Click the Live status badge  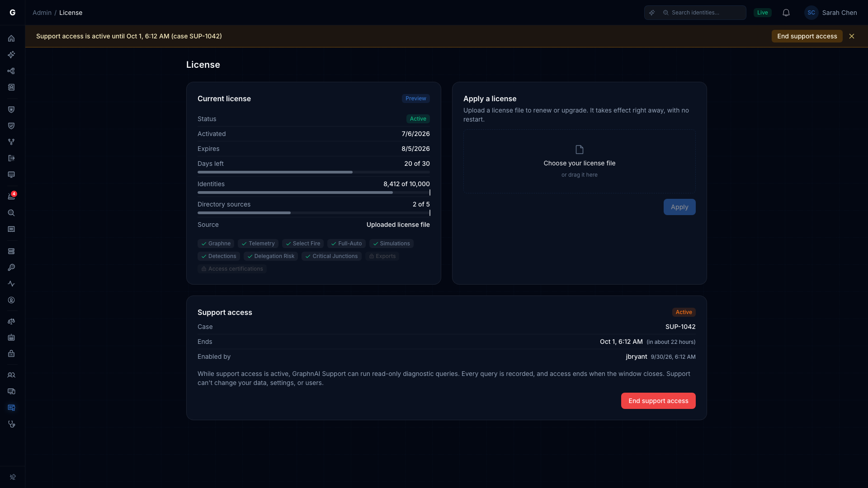[x=763, y=13]
